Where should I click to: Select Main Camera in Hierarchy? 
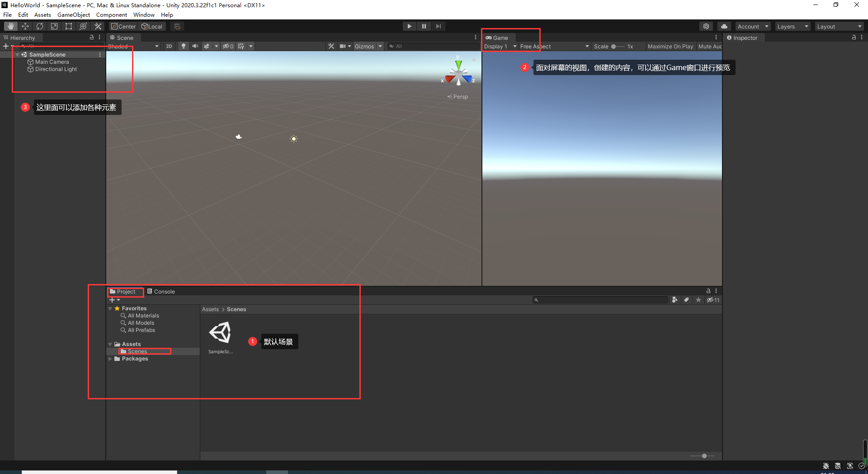click(52, 62)
